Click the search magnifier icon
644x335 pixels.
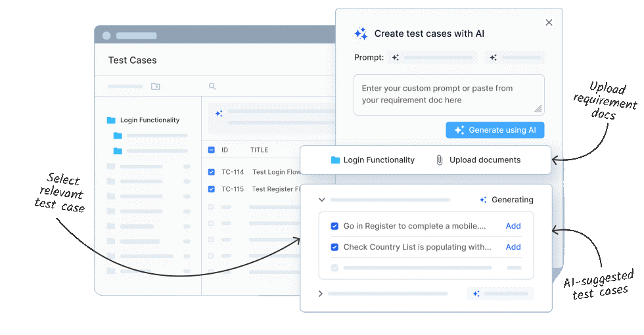[212, 86]
